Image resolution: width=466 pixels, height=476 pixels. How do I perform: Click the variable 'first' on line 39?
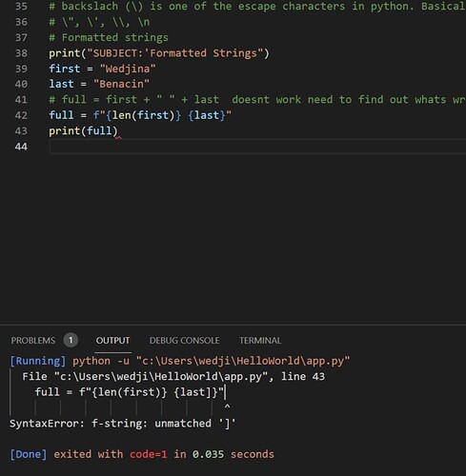65,69
